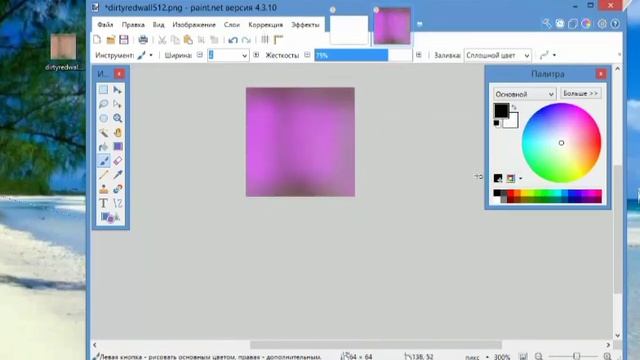Open the Заливка fill style dropdown
Image resolution: width=640 pixels, height=360 pixels.
click(x=498, y=55)
